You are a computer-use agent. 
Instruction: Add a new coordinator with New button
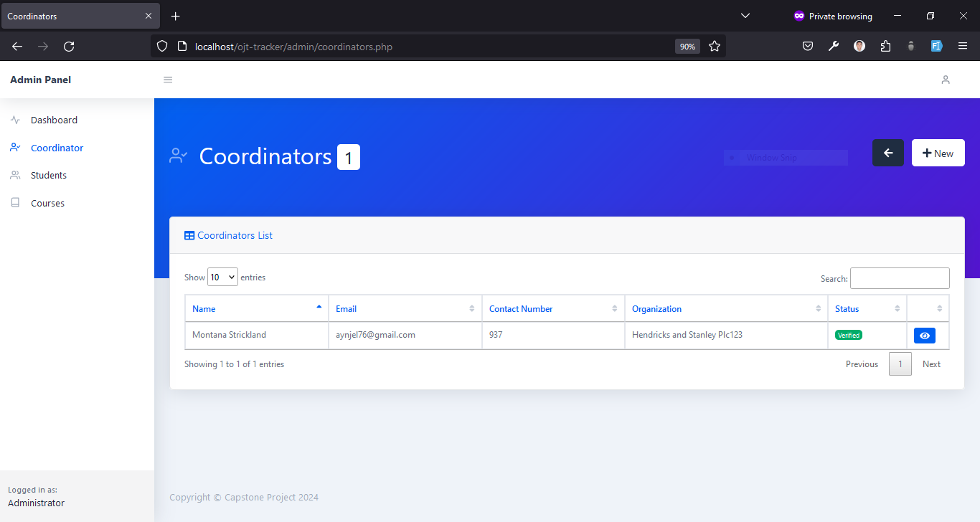click(x=938, y=153)
